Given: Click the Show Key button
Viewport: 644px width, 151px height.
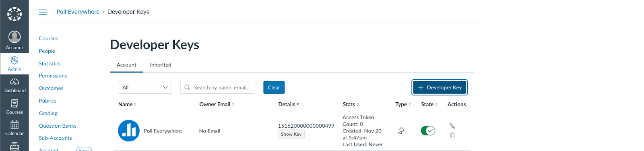Looking at the screenshot, I should tap(291, 134).
